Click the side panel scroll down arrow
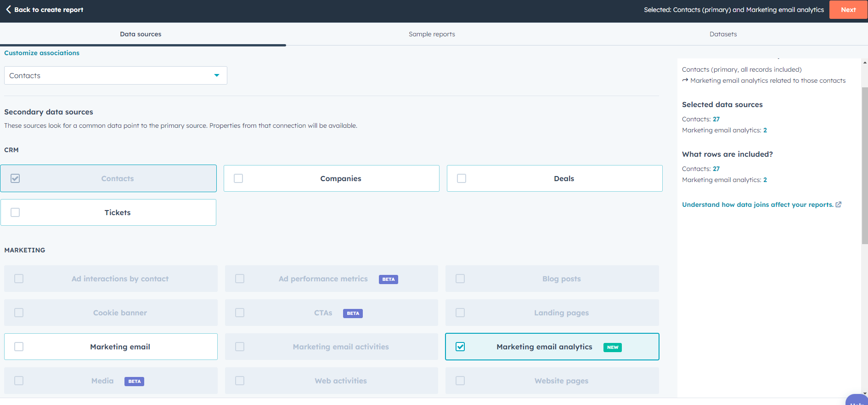This screenshot has width=868, height=405. 865,394
